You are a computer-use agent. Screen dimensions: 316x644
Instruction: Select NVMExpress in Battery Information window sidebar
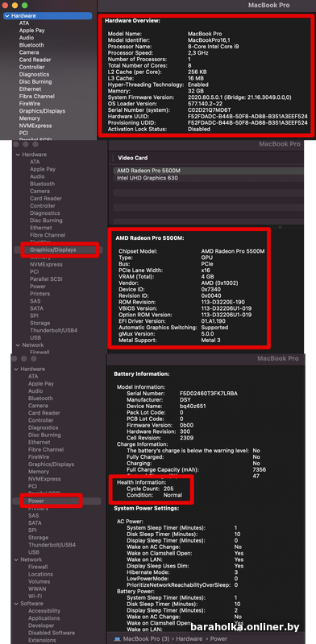[44, 479]
